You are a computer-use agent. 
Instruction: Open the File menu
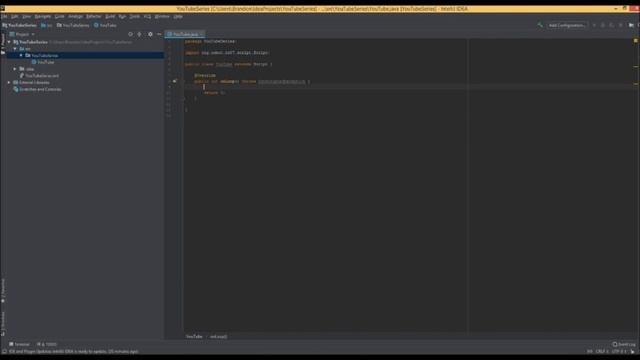pyautogui.click(x=4, y=16)
